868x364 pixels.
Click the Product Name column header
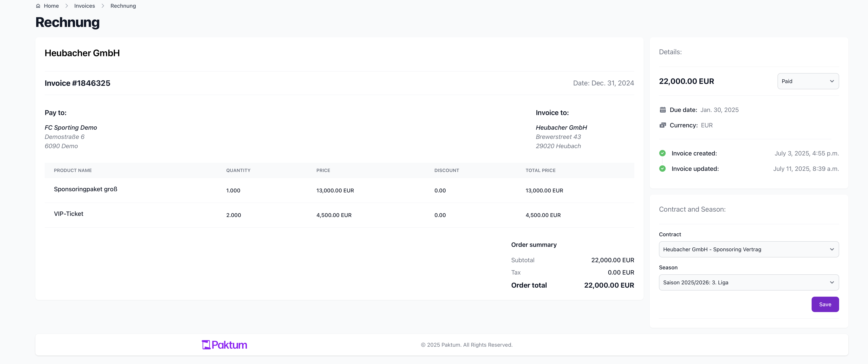pyautogui.click(x=73, y=170)
